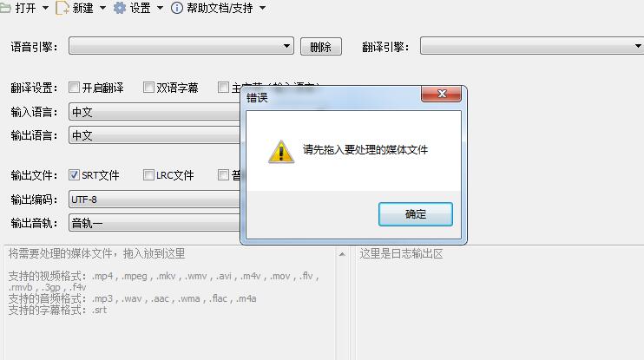Click the 确定 button
The width and height of the screenshot is (644, 360).
[x=415, y=214]
